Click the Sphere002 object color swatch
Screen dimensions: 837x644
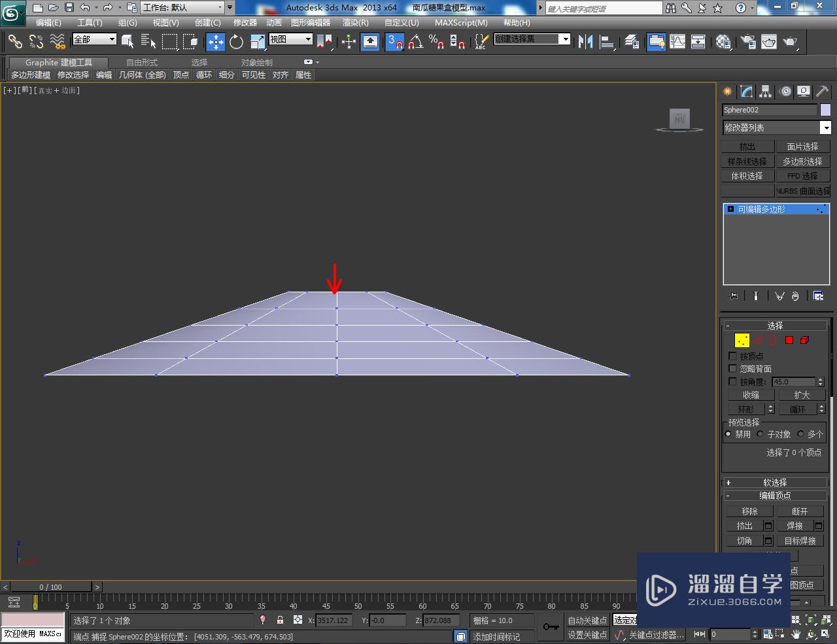pyautogui.click(x=825, y=110)
